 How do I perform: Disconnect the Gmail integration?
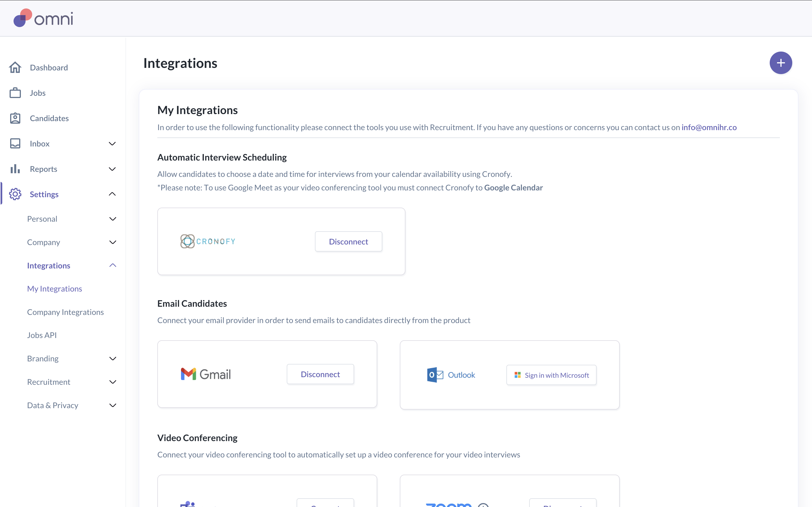pos(320,374)
